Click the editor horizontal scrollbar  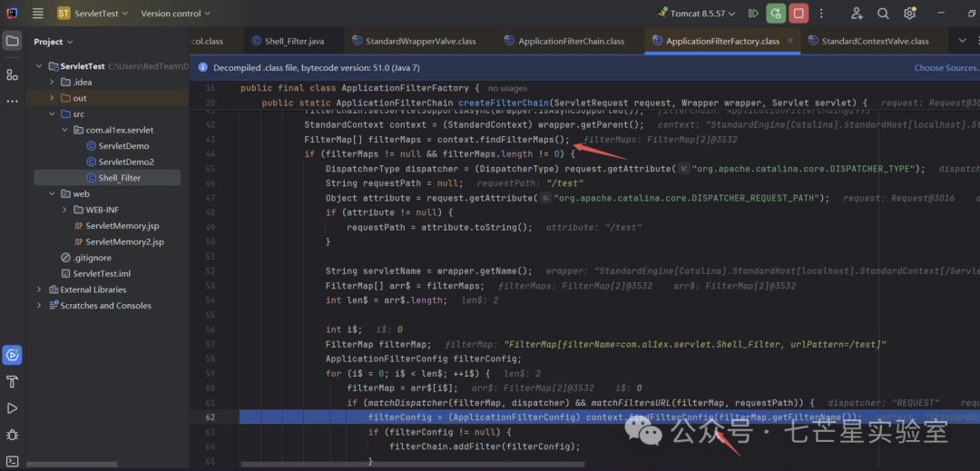coord(413,464)
